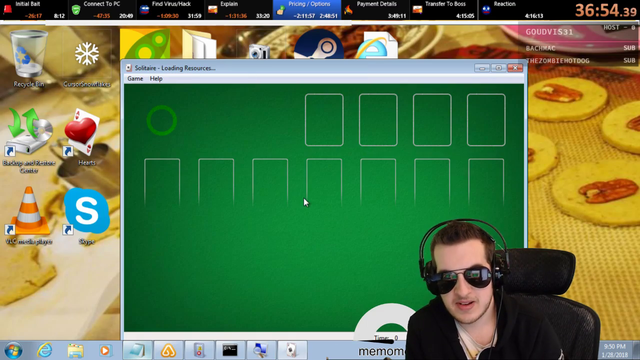Select the camera desktop icon

click(x=259, y=51)
